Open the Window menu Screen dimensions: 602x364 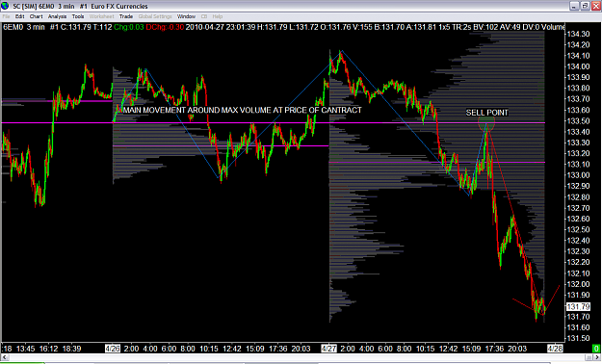186,16
